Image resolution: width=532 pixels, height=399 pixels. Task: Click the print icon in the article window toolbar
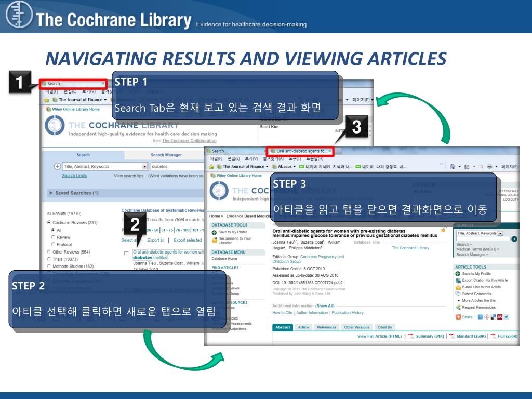pos(489,167)
